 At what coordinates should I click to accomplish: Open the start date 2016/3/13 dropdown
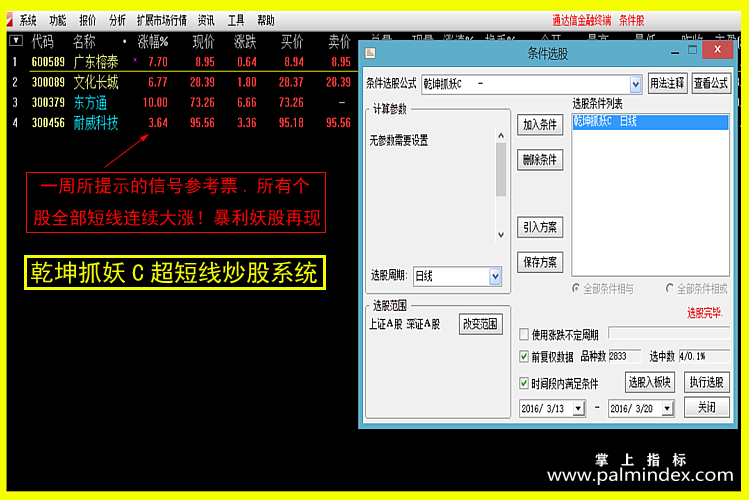click(x=578, y=408)
